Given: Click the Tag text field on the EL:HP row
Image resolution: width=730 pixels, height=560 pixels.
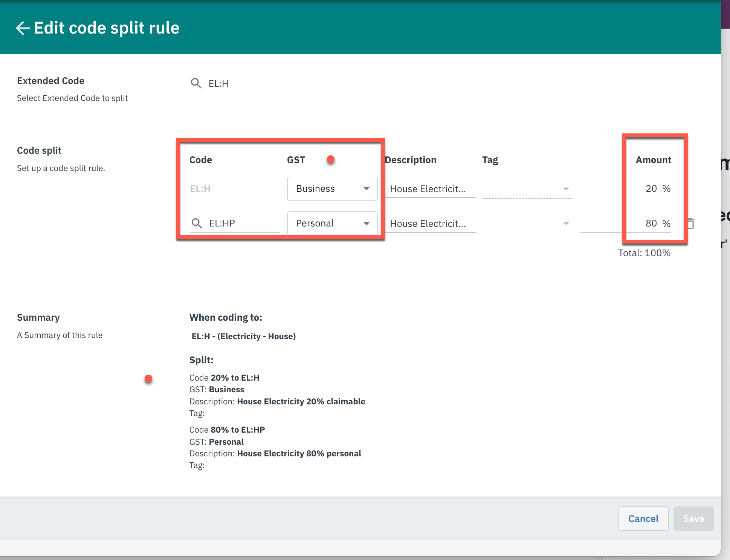Looking at the screenshot, I should coord(520,223).
